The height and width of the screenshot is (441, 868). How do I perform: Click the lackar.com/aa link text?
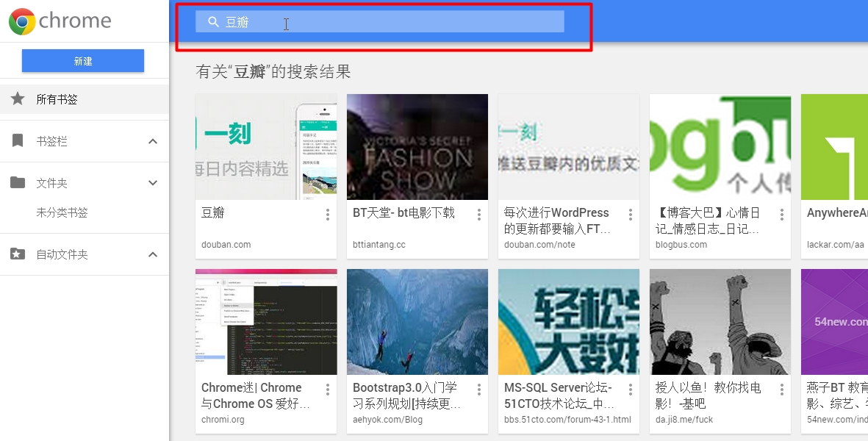pyautogui.click(x=836, y=245)
